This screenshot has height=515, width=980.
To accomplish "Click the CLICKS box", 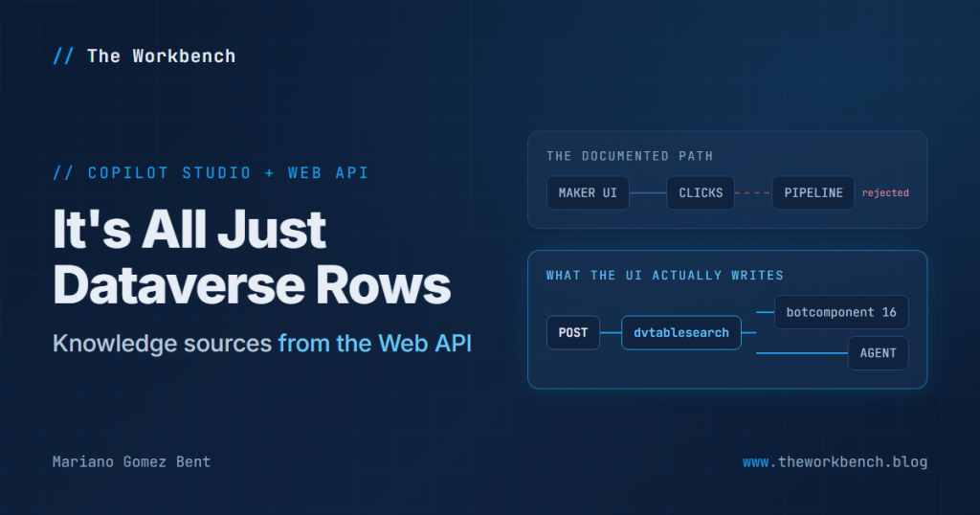I will (701, 193).
